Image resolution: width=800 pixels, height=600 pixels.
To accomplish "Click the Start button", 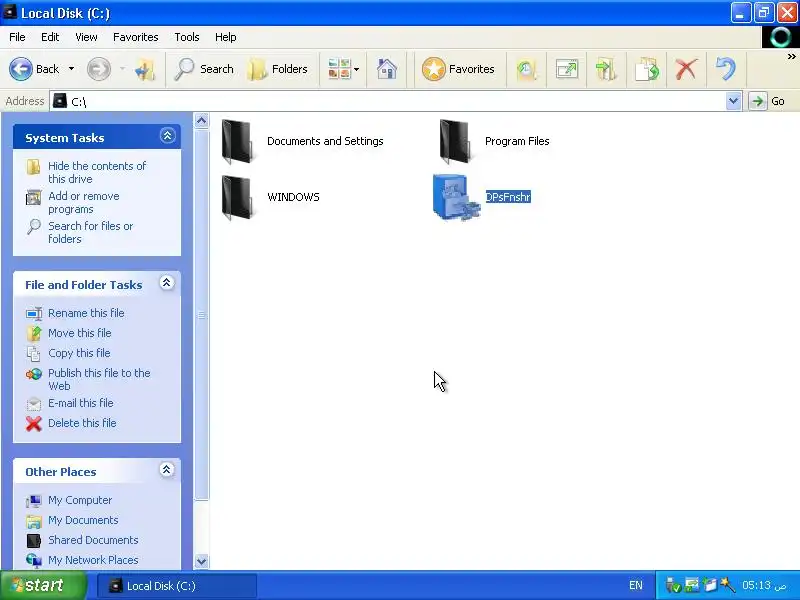I will point(43,585).
